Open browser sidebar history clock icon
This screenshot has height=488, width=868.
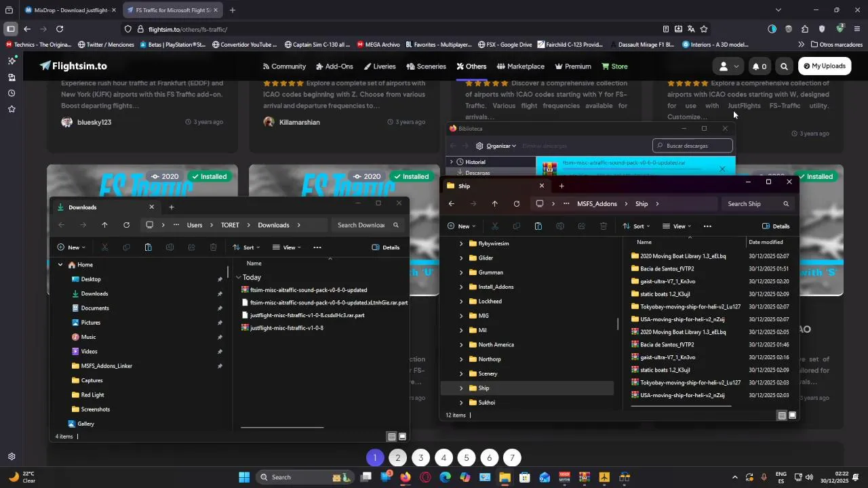12,93
